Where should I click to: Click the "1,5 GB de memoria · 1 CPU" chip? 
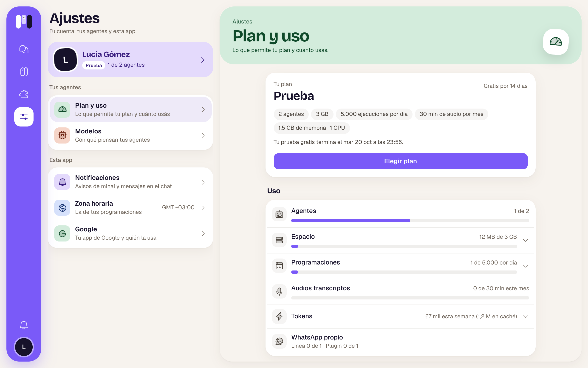311,128
